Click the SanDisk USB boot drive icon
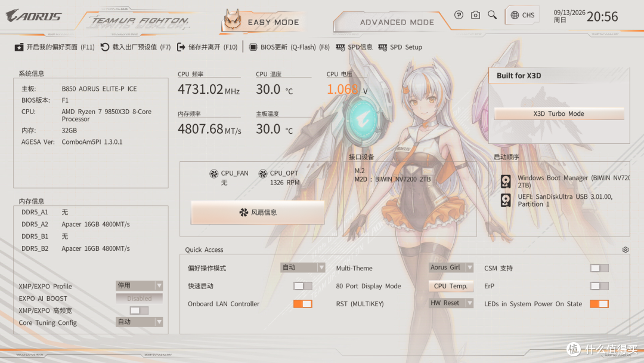Screen dimensions: 644x363 point(506,200)
